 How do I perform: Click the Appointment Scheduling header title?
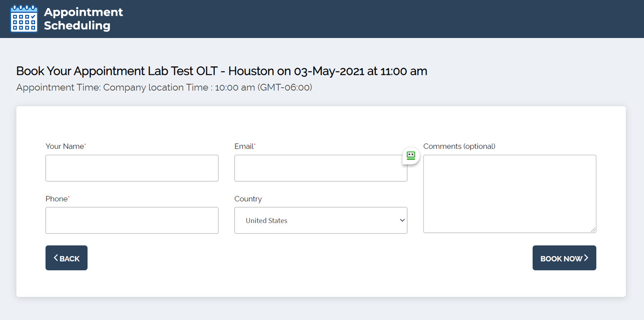click(x=83, y=19)
